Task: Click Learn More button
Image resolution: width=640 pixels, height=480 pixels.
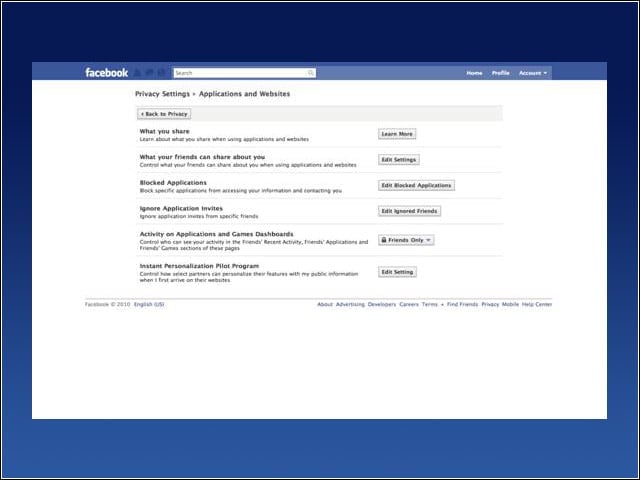Action: pos(397,134)
